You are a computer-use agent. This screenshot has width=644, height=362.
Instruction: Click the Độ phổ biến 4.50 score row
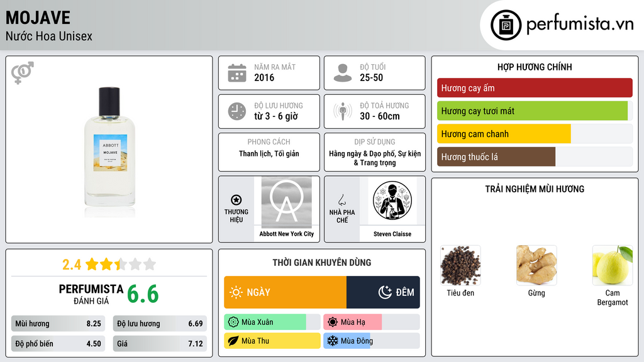pos(58,344)
